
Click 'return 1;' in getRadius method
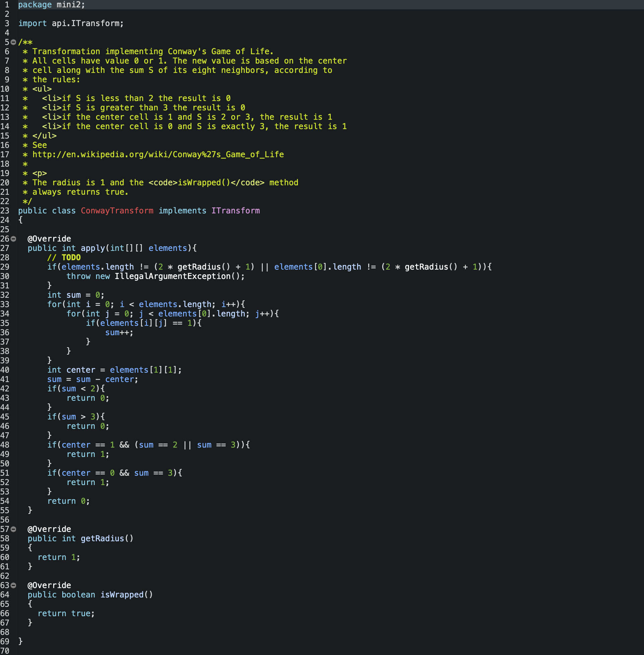[x=59, y=557]
